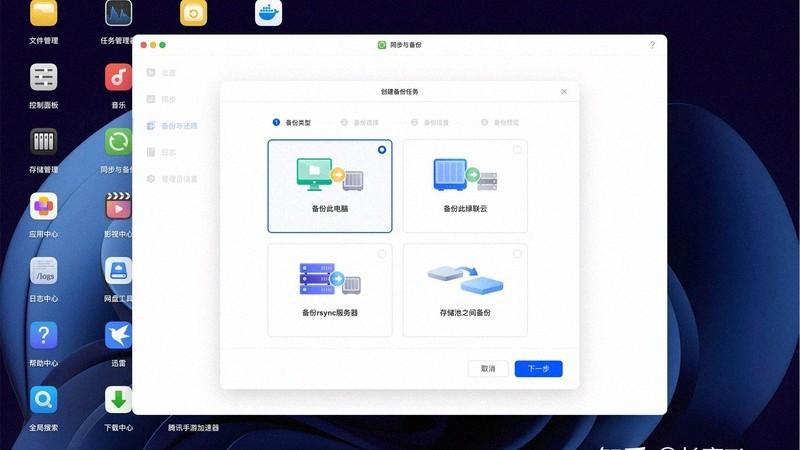800x450 pixels.
Task: Open 全局搜索 from the desktop
Action: 43,399
